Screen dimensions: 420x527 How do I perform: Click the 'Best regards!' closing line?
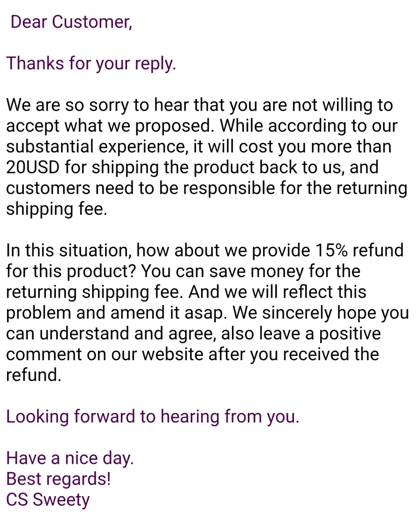click(x=58, y=479)
